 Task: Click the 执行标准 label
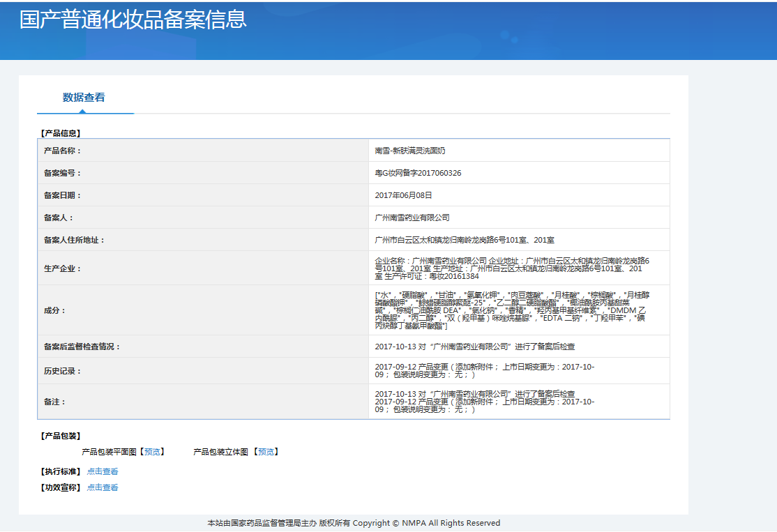61,471
